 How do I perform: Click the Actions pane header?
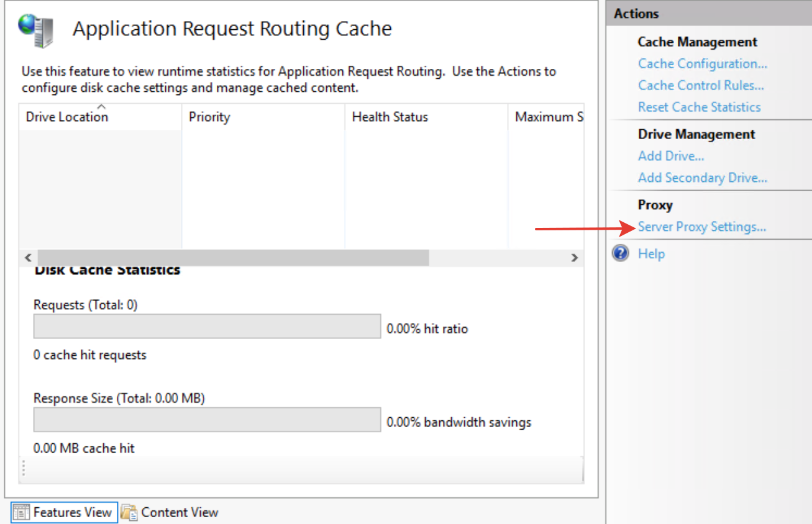pyautogui.click(x=709, y=13)
